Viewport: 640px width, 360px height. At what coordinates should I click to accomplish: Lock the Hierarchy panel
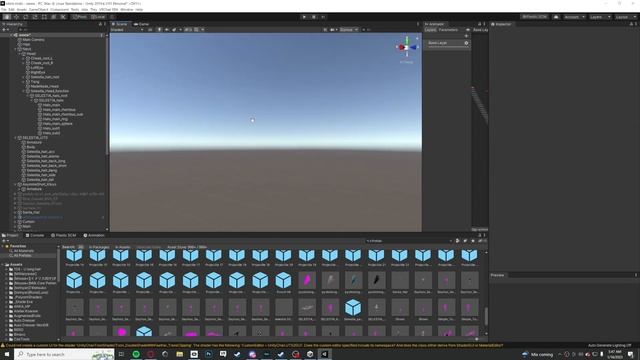point(100,24)
